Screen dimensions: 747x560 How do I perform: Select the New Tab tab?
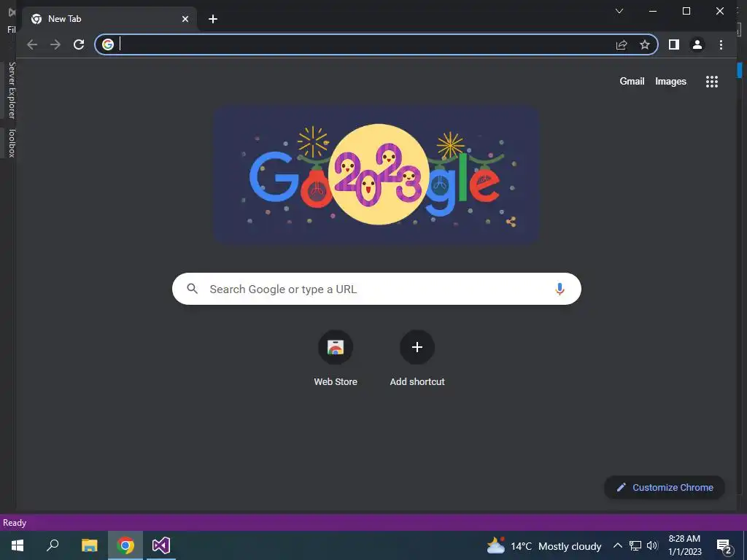click(x=109, y=19)
